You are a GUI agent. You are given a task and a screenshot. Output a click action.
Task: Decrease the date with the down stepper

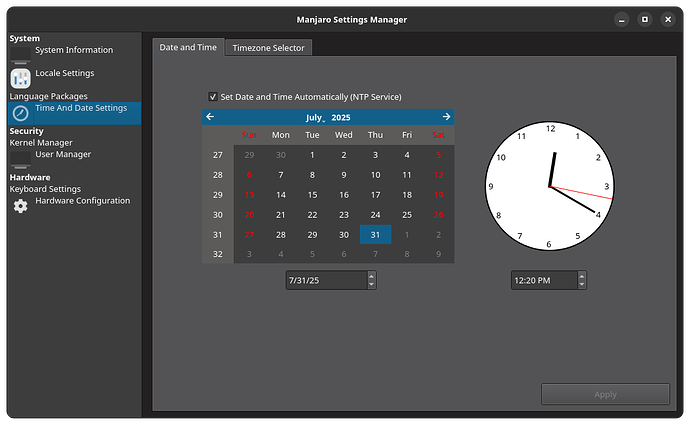[371, 285]
